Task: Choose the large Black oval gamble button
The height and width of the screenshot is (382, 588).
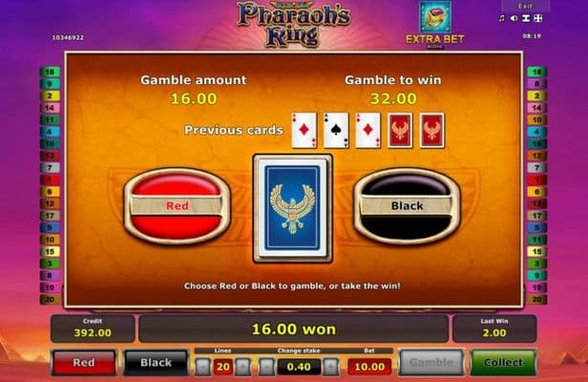Action: (x=407, y=206)
